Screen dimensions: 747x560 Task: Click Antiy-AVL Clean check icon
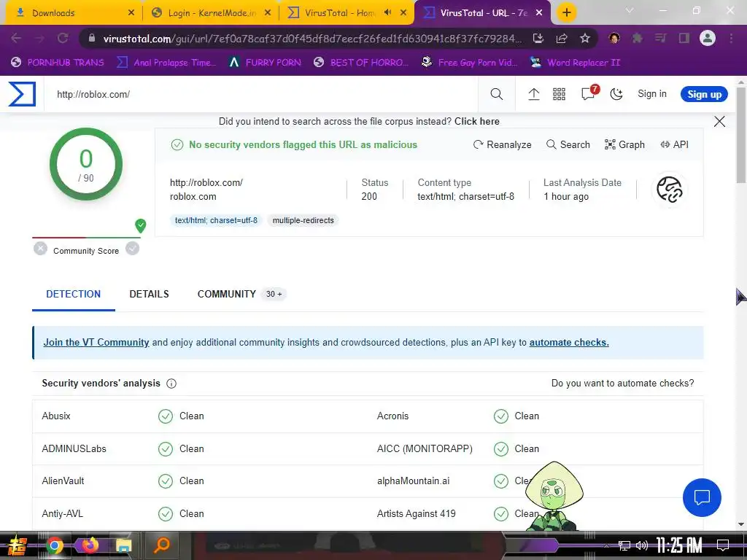point(166,514)
